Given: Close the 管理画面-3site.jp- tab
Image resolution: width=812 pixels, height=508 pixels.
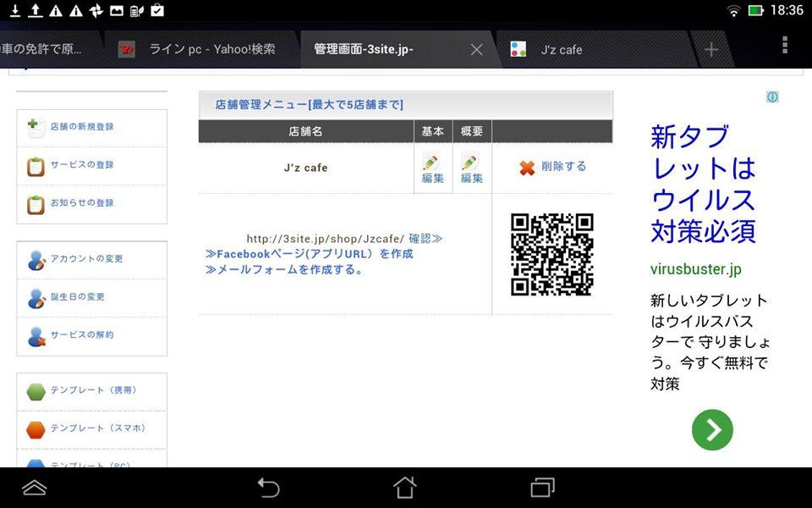Looking at the screenshot, I should pos(476,50).
